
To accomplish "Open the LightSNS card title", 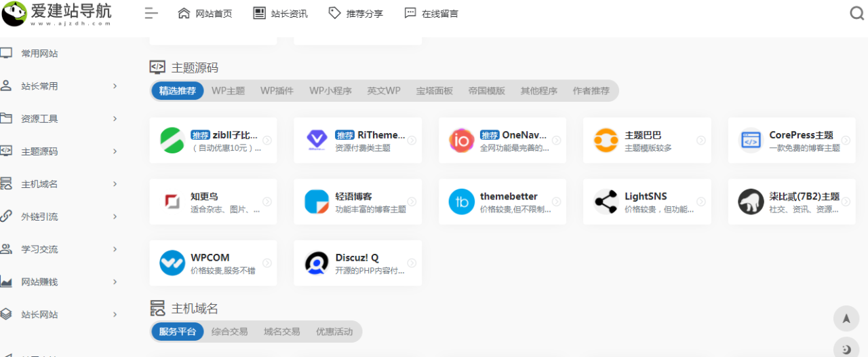I will 646,196.
